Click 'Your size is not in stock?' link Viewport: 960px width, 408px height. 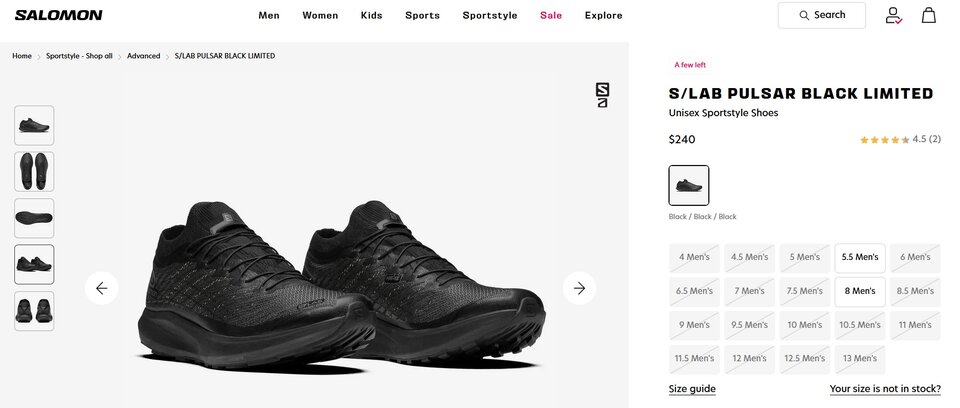pyautogui.click(x=885, y=389)
